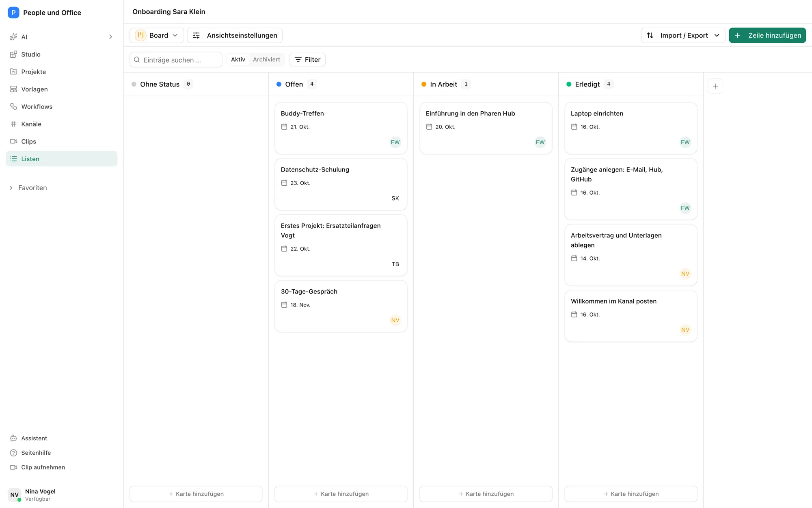The width and height of the screenshot is (812, 508).
Task: Open Seitenhilfe question mark icon
Action: pyautogui.click(x=13, y=453)
